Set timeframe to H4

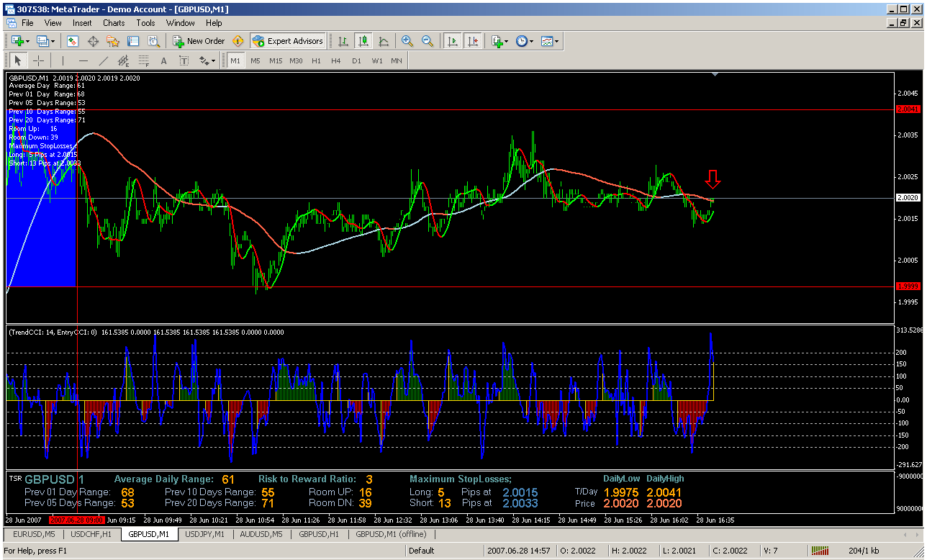point(336,61)
